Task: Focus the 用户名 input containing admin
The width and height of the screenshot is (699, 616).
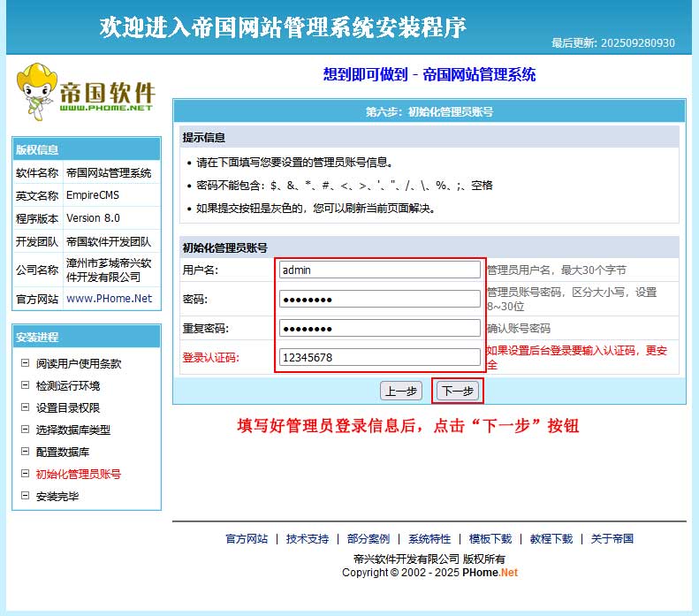Action: [x=379, y=270]
